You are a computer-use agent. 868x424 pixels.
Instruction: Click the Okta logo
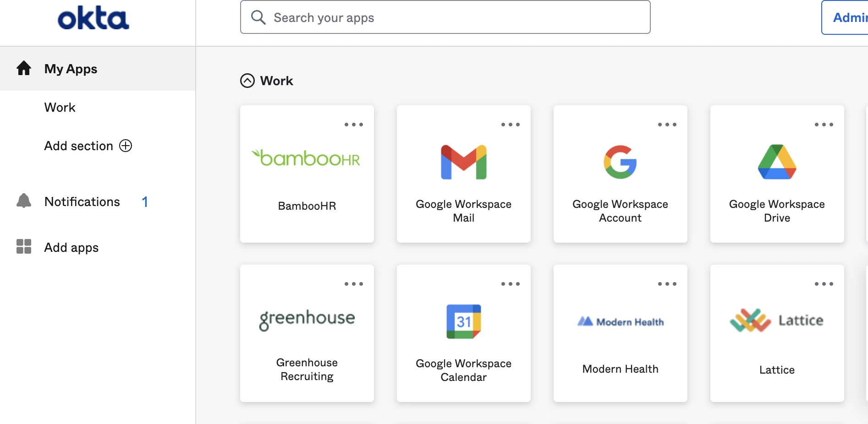[93, 18]
